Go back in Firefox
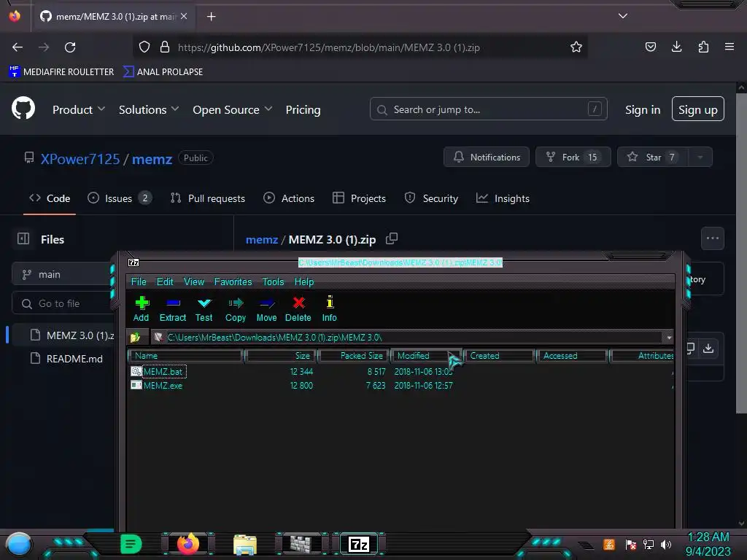This screenshot has height=560, width=747. [18, 47]
